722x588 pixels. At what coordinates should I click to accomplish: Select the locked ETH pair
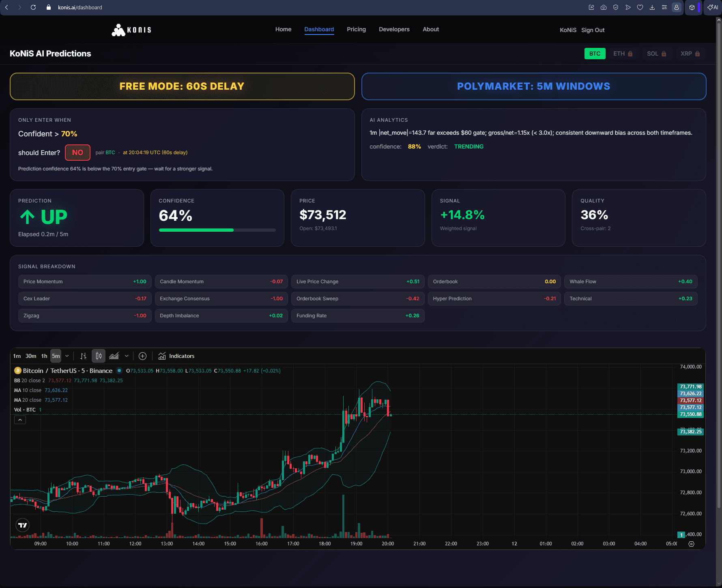(623, 54)
